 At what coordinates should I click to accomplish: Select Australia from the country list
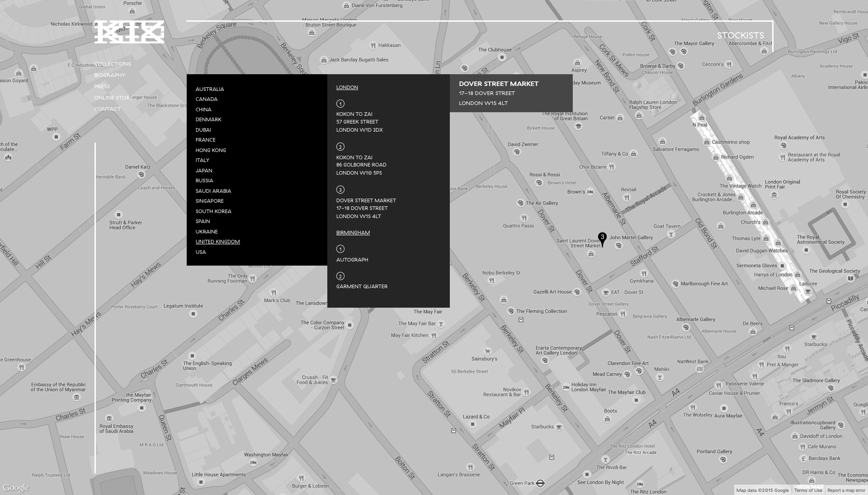pos(210,89)
